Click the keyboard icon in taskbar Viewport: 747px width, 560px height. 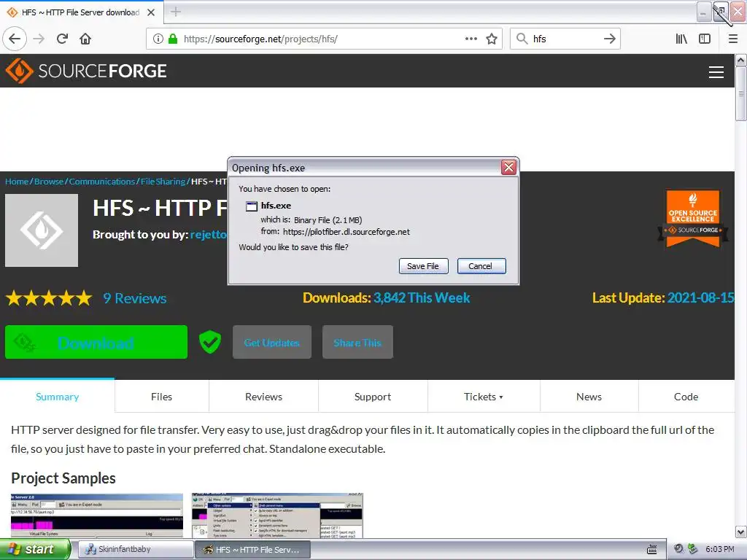click(651, 550)
